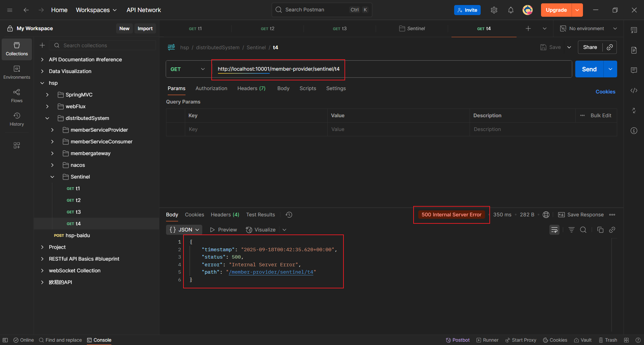Switch to the Authorization tab
The image size is (644, 345).
tap(211, 88)
